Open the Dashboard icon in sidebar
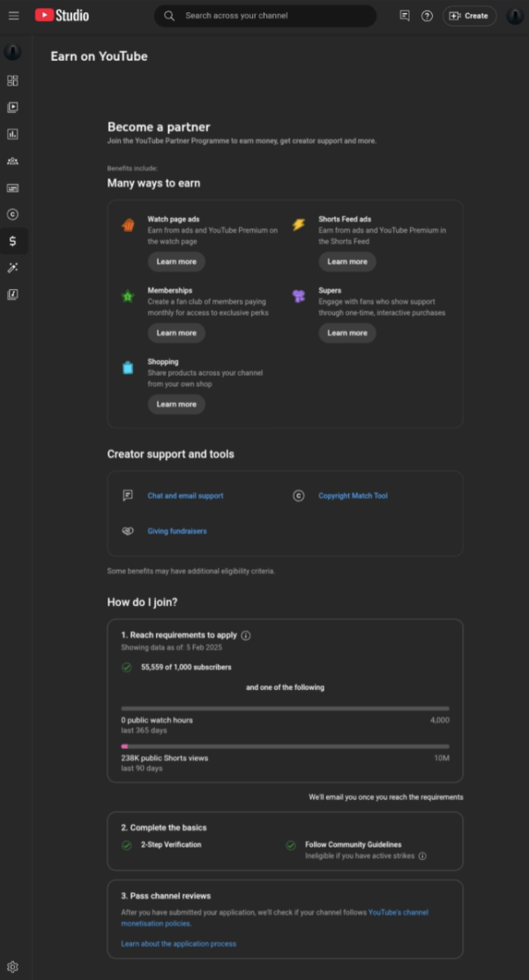The image size is (529, 980). tap(12, 81)
